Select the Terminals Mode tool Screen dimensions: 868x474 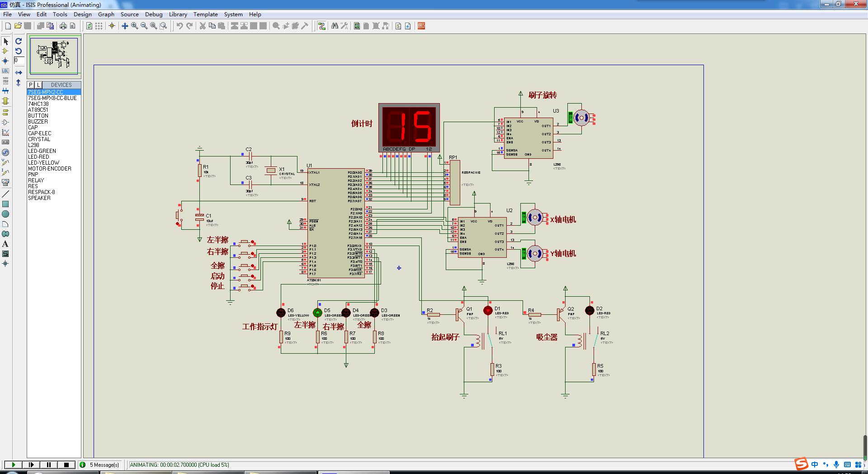(5, 112)
